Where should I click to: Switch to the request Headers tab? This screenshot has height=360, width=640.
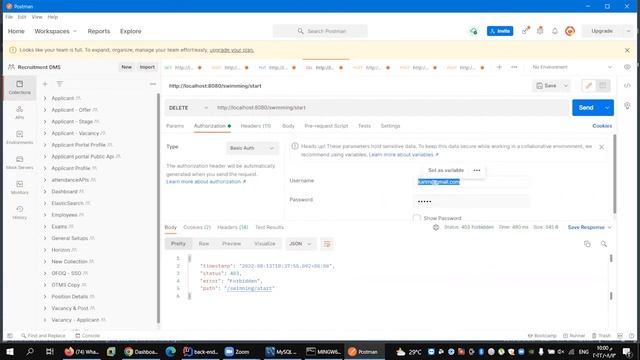pyautogui.click(x=256, y=126)
